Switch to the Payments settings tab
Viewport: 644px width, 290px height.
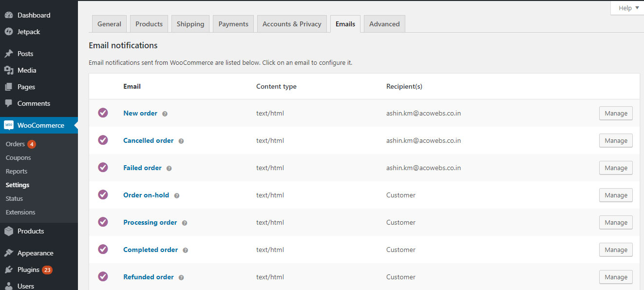point(233,24)
